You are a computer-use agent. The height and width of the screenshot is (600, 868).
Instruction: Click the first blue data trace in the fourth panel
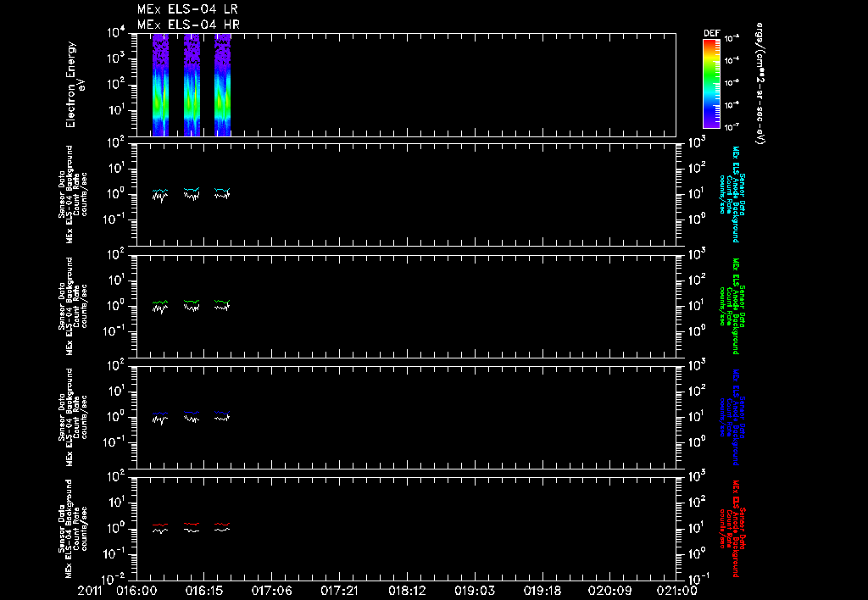point(160,414)
